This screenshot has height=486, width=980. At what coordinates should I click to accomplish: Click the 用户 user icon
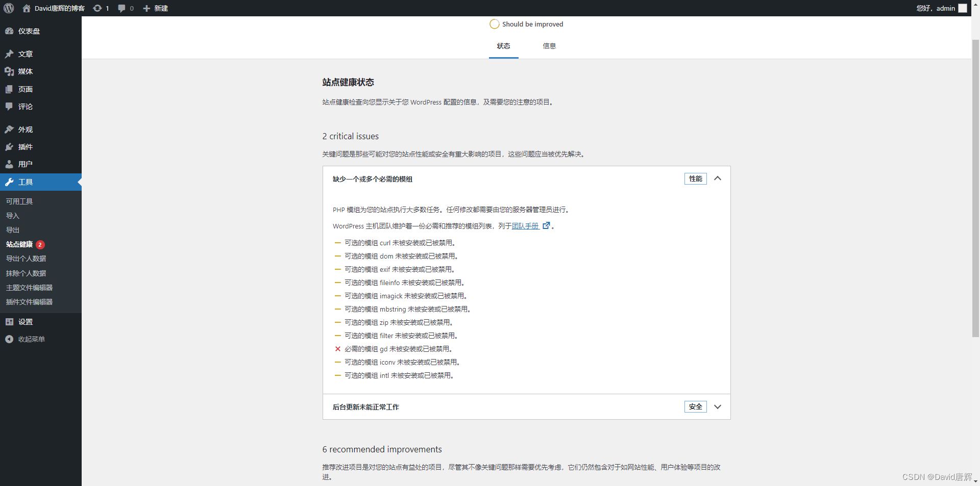click(x=9, y=164)
